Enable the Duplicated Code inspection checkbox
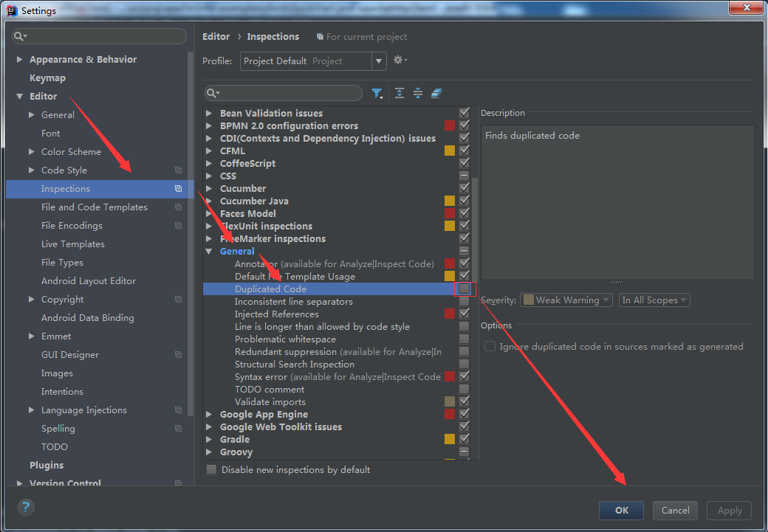The image size is (768, 532). 464,289
